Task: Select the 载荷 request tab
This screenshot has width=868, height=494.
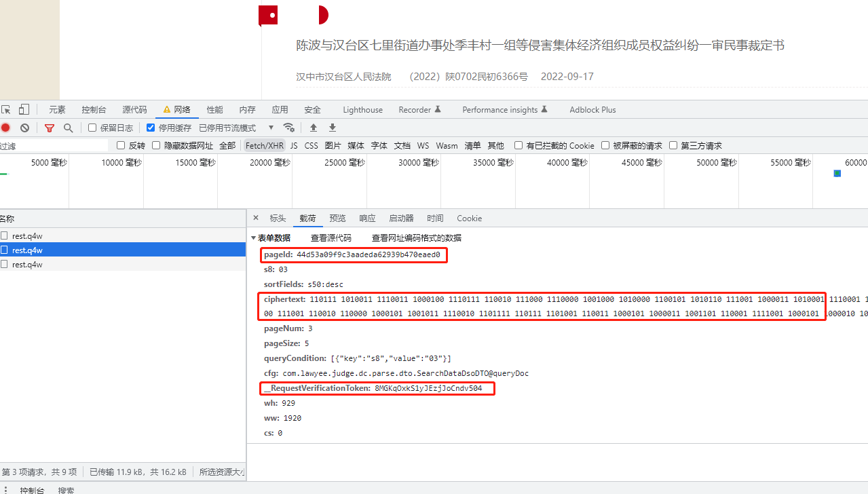Action: (x=307, y=218)
